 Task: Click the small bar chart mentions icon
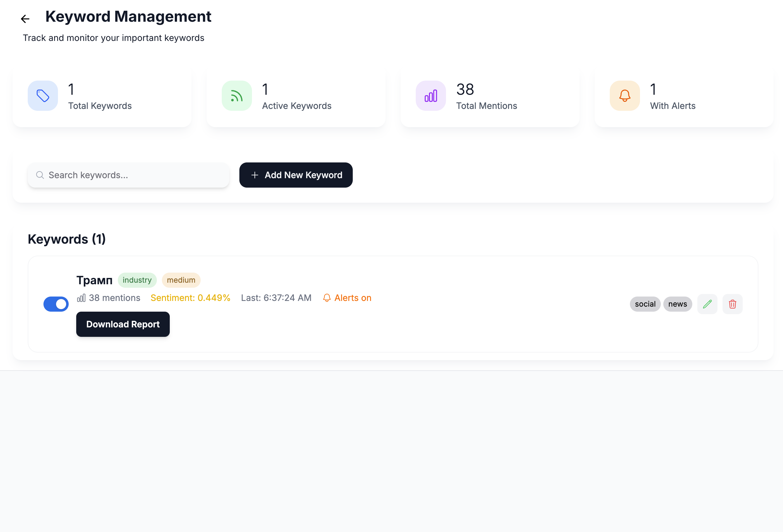81,298
